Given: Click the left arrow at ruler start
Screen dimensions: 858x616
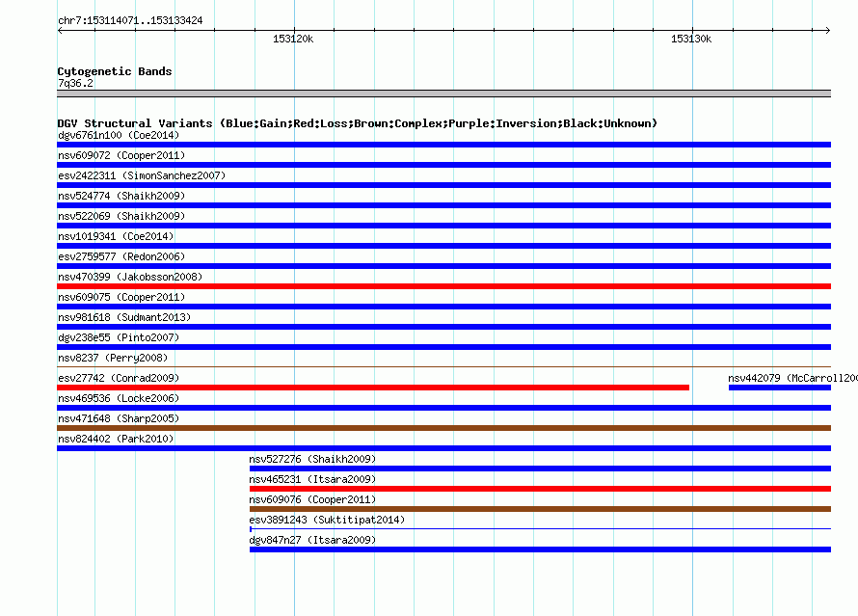Looking at the screenshot, I should pos(60,30).
